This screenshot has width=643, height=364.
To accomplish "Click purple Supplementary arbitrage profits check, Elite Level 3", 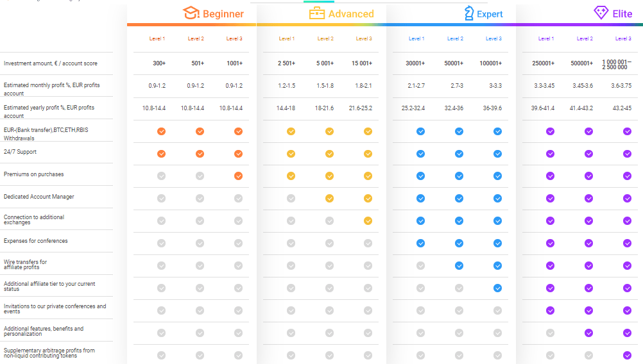I will [x=627, y=355].
